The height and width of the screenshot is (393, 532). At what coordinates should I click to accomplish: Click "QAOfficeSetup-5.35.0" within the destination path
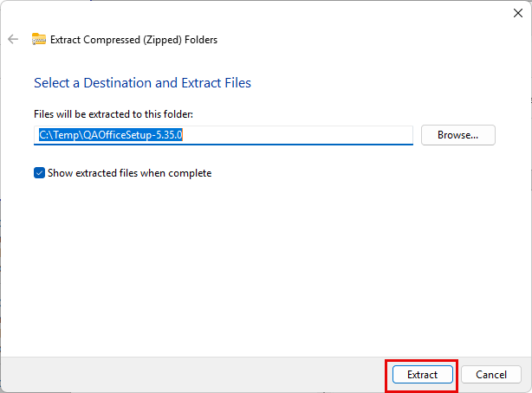coord(138,135)
